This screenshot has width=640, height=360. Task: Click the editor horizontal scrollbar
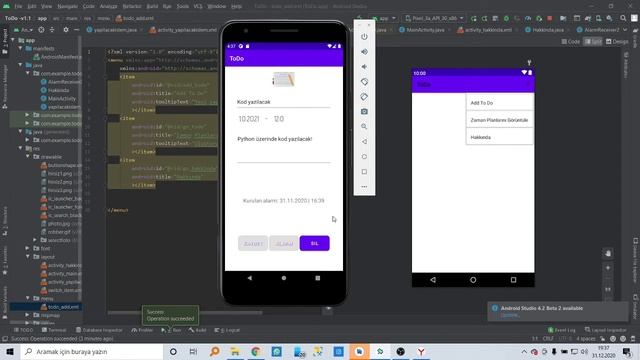click(185, 313)
